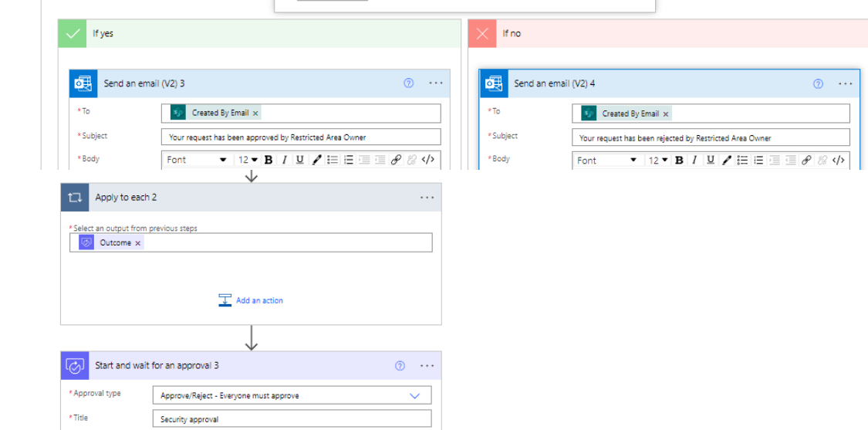868x430 pixels.
Task: Toggle Underline in email 3 body toolbar
Action: pos(300,160)
